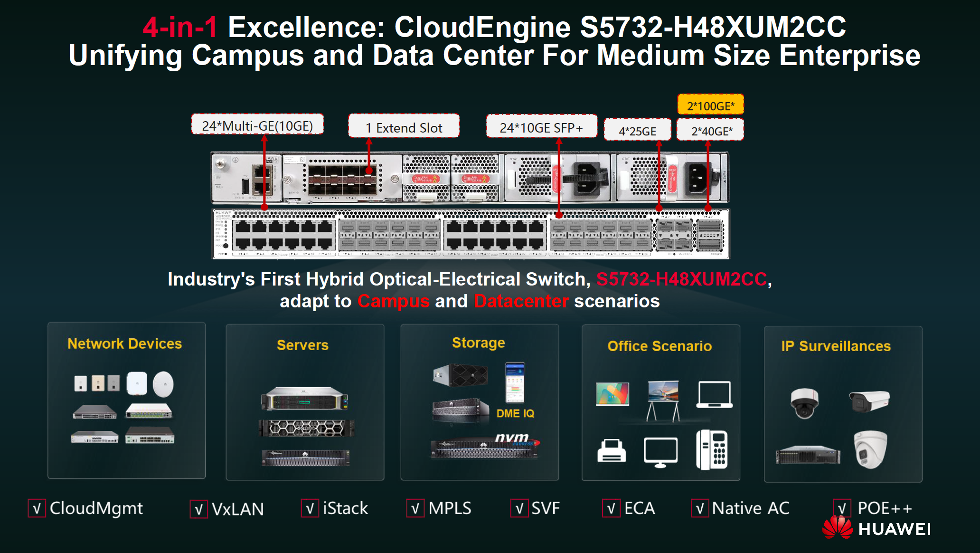Click the printer icon in Office Scenario
Screen dimensions: 980x553
click(611, 450)
